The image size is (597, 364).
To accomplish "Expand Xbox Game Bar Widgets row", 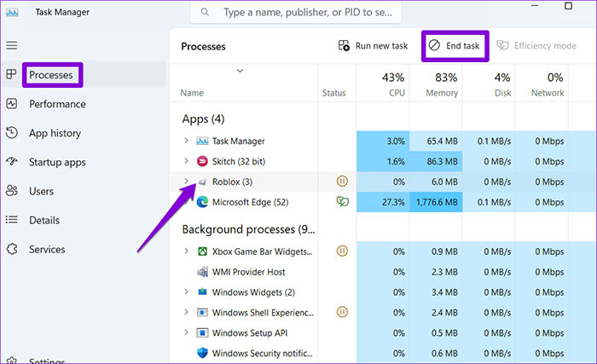I will point(186,251).
